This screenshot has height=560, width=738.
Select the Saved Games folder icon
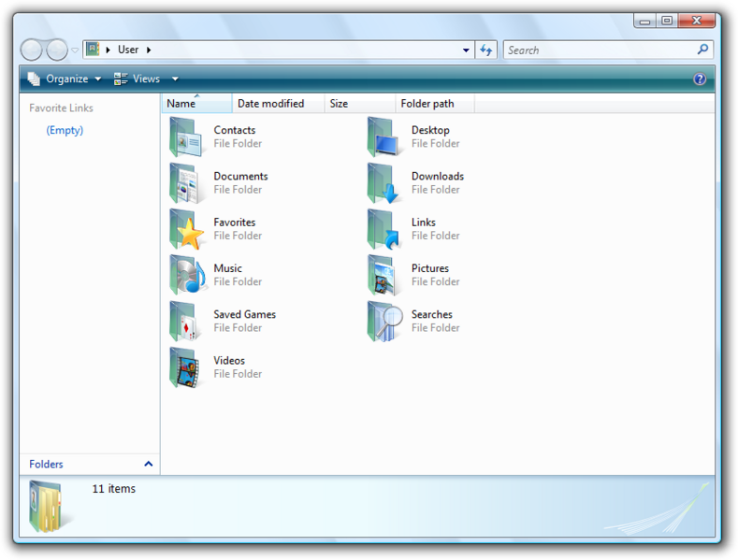tap(187, 321)
